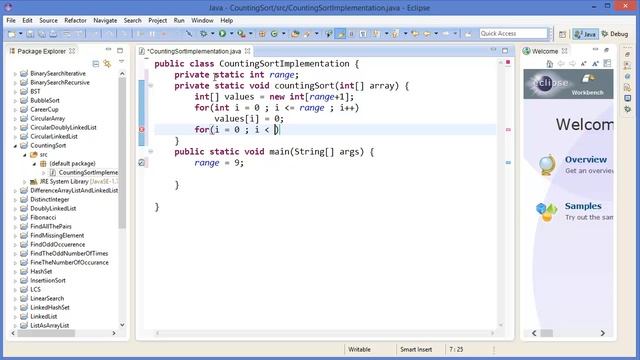Maximize the Package Explorer panel
640x360 pixels.
point(120,51)
